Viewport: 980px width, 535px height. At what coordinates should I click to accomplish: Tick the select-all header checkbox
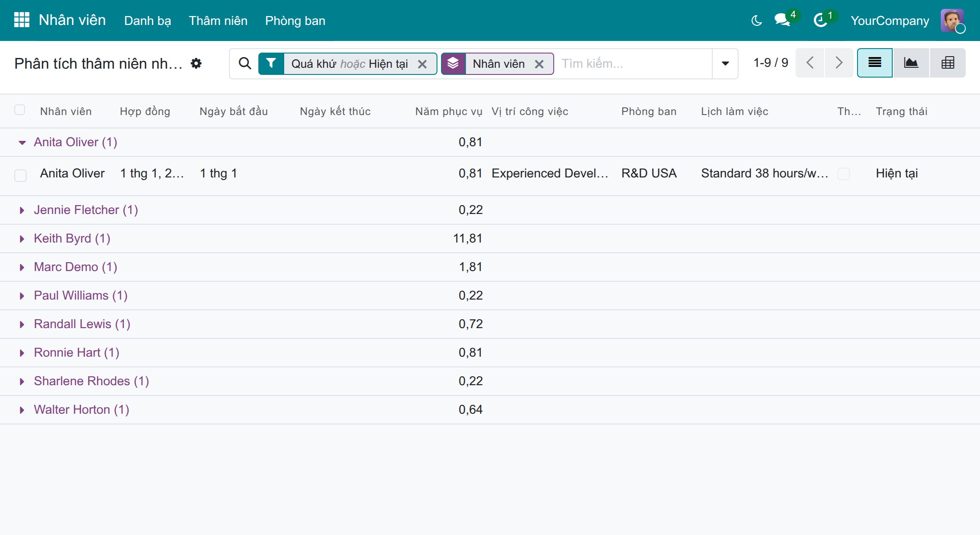point(20,110)
